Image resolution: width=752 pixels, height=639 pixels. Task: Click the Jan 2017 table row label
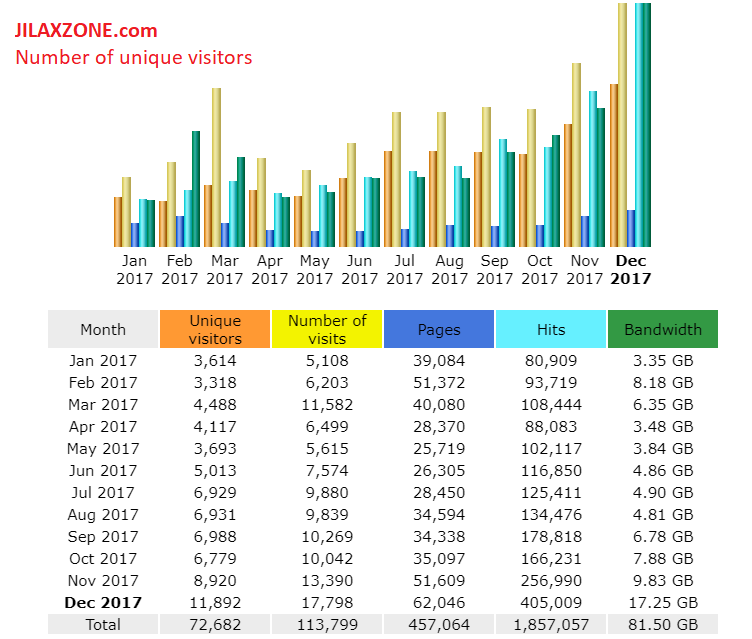pos(103,361)
